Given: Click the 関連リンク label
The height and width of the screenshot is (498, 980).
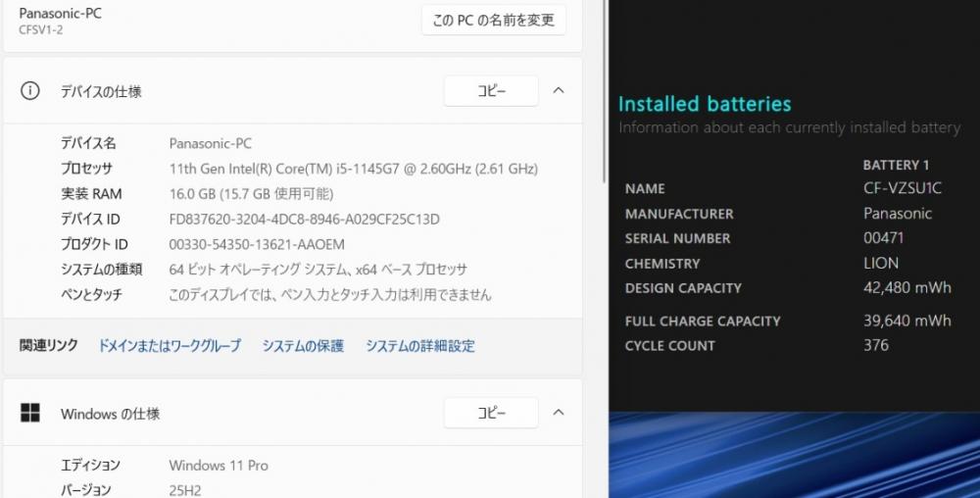Looking at the screenshot, I should pos(49,345).
